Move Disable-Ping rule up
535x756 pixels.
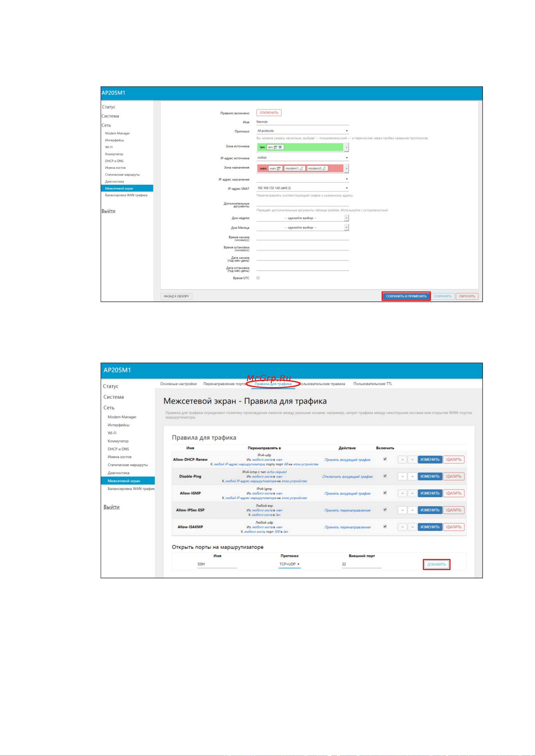[402, 476]
